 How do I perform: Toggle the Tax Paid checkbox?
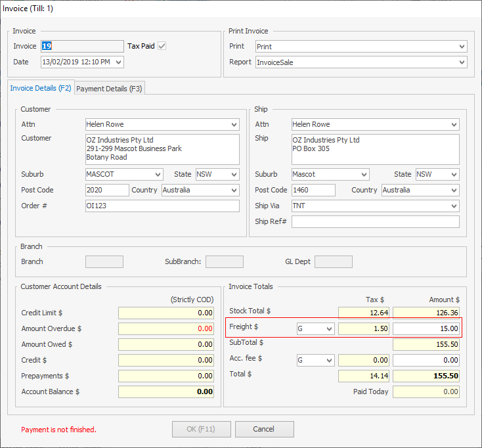(x=162, y=46)
